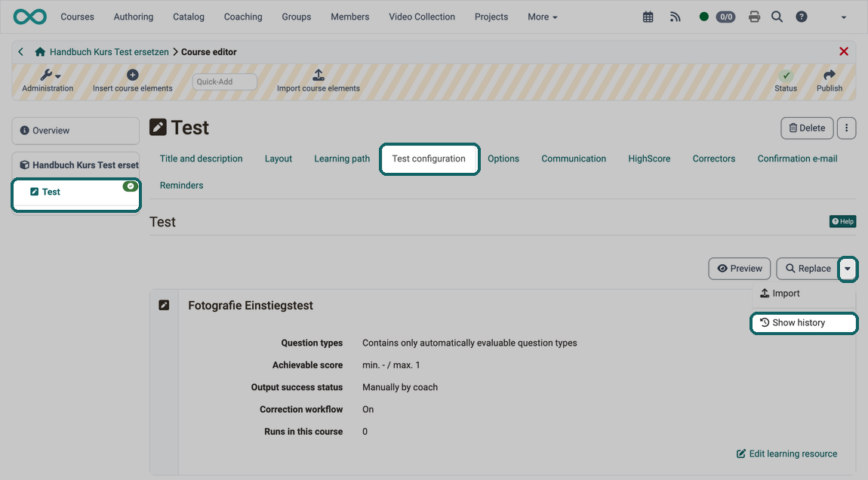Open the three-dot menu beside Delete
This screenshot has height=480, width=868.
pos(846,128)
